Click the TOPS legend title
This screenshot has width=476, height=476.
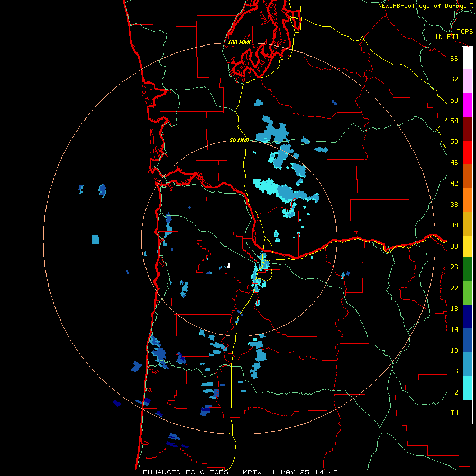465,31
